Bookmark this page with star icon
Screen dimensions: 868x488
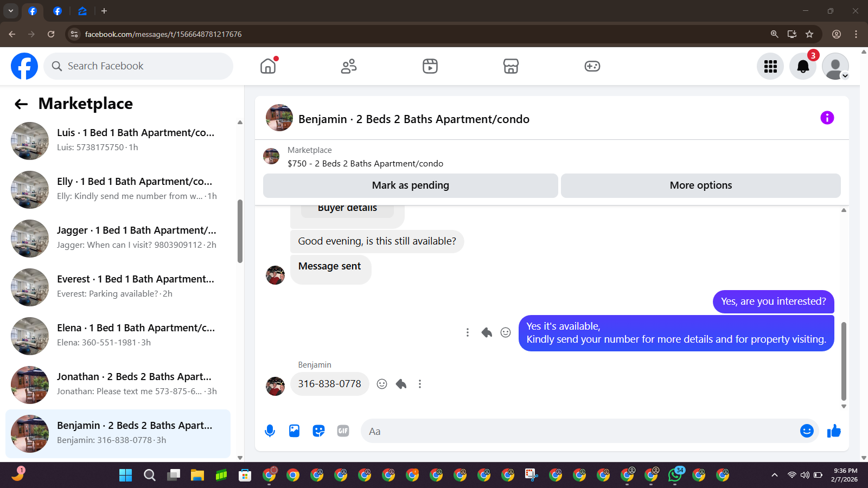click(809, 34)
